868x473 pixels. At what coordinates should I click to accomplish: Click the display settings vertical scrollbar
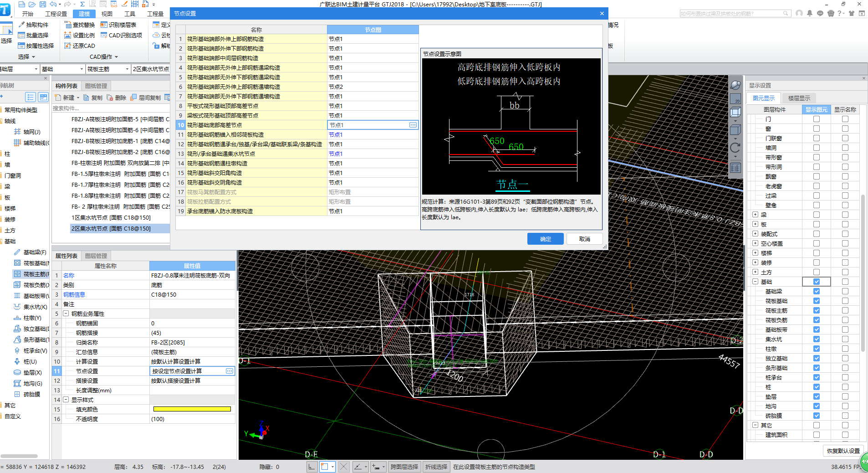coord(863,273)
